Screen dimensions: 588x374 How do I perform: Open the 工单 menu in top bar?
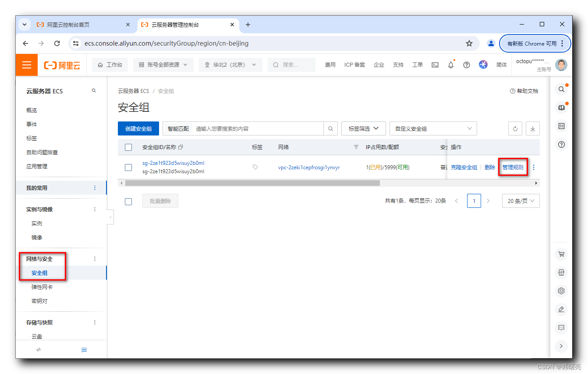click(417, 64)
